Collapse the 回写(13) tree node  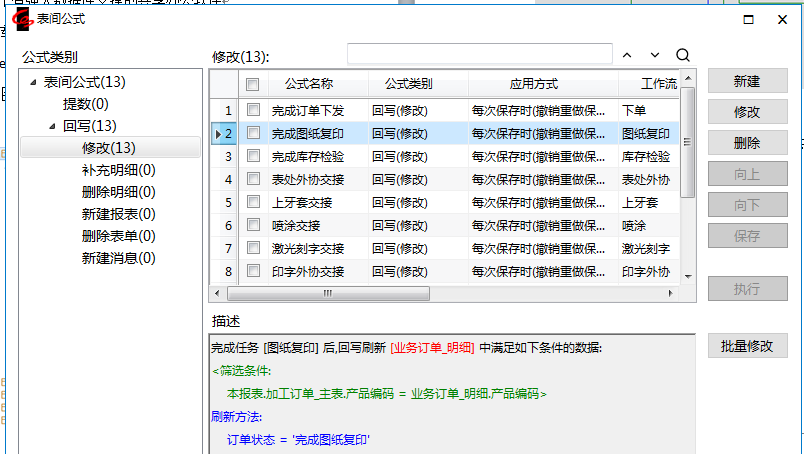click(53, 126)
